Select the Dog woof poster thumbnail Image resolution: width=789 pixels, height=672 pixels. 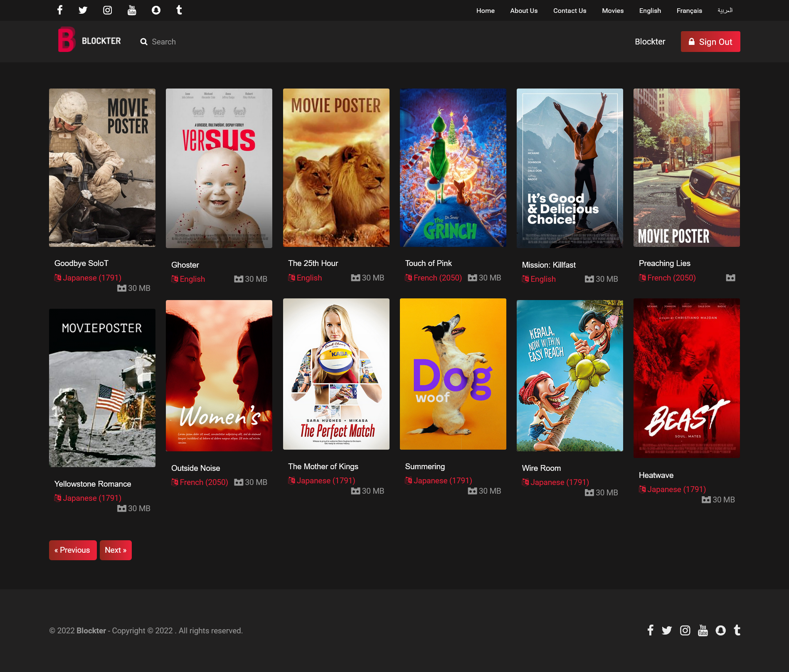(x=453, y=374)
